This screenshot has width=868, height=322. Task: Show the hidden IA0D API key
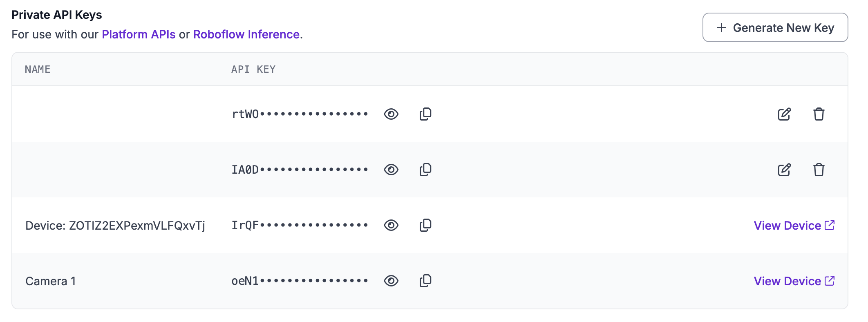pyautogui.click(x=391, y=170)
